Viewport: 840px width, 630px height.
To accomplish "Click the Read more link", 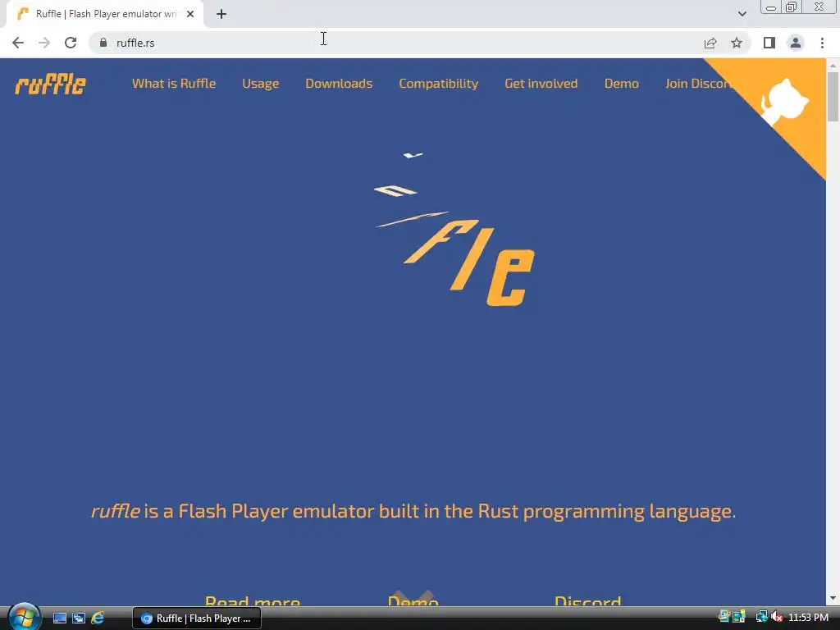I will 253,600.
